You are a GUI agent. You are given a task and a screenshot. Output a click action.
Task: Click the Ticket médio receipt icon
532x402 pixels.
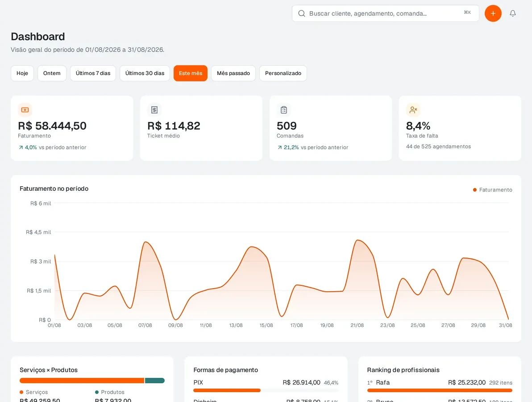pyautogui.click(x=154, y=110)
